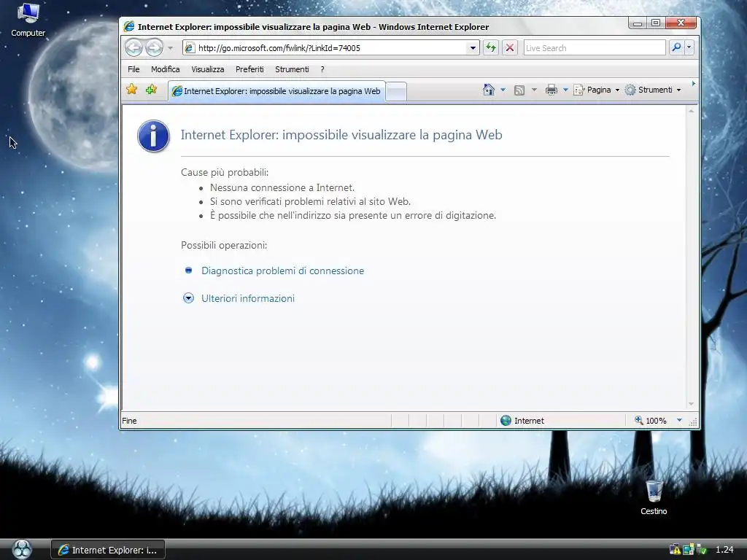Screen dimensions: 747x560
Task: Click the page icon in address bar
Action: coord(190,47)
